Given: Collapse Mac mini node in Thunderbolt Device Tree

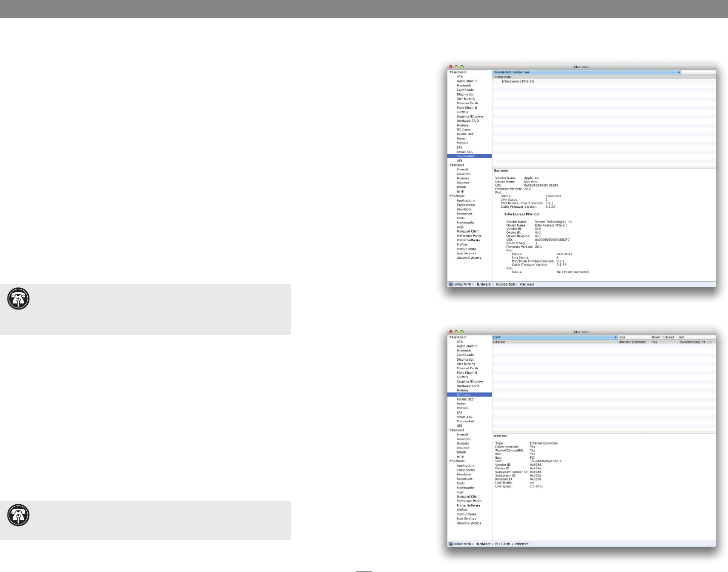Looking at the screenshot, I should [495, 77].
